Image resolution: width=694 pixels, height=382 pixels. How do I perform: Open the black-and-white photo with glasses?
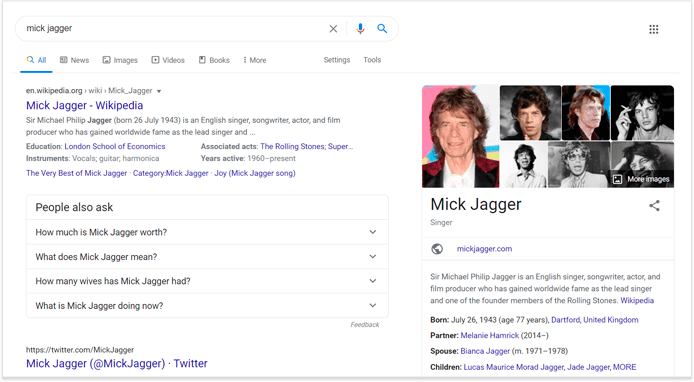coord(579,165)
